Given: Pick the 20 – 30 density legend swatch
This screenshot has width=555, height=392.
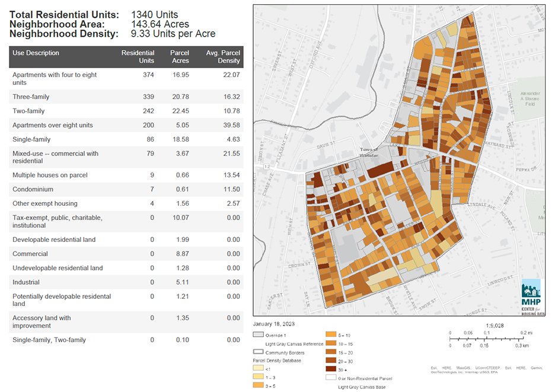Looking at the screenshot, I should 331,361.
